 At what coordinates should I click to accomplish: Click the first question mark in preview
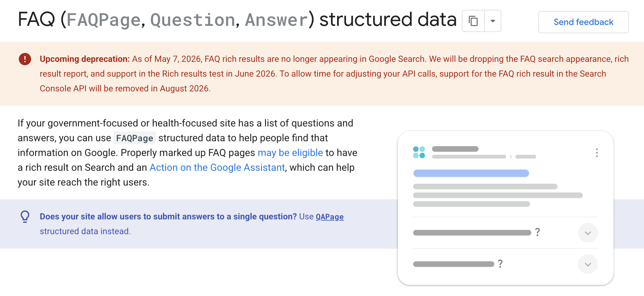tap(537, 232)
